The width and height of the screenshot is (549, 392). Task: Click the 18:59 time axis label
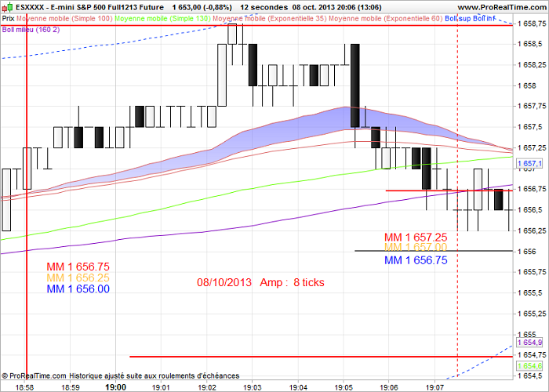(x=71, y=387)
